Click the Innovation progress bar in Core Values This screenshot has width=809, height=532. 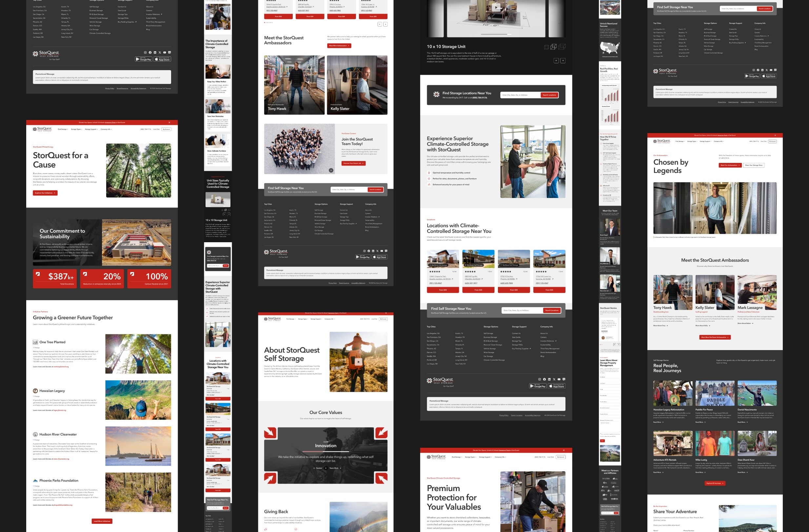(x=325, y=451)
